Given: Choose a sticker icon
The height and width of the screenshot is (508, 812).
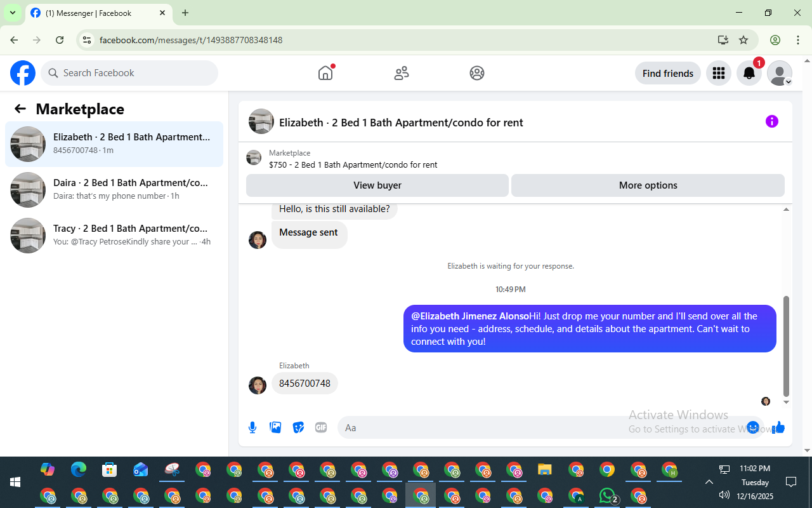Looking at the screenshot, I should click(x=298, y=427).
